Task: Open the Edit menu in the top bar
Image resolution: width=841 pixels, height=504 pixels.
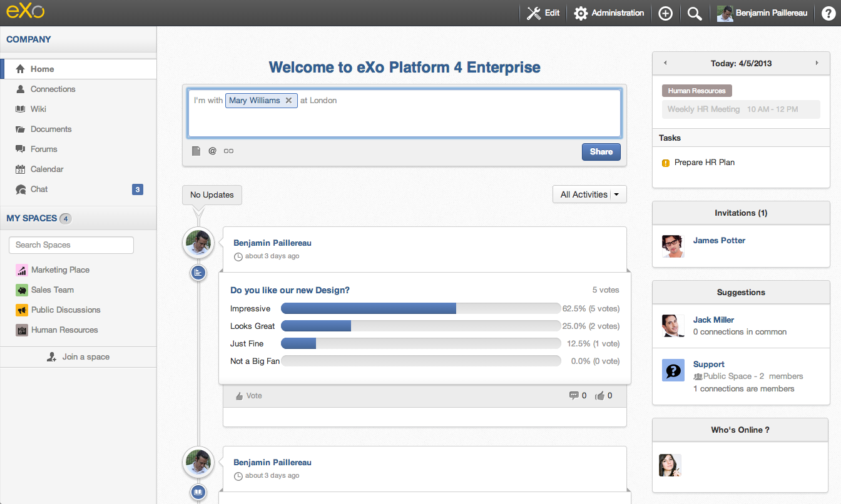Action: pos(543,13)
